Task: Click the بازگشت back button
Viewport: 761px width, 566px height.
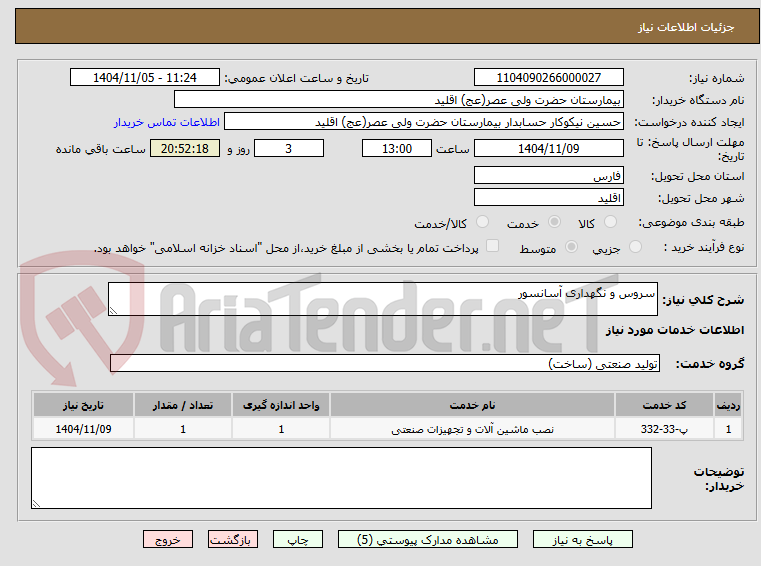Action: pyautogui.click(x=232, y=539)
